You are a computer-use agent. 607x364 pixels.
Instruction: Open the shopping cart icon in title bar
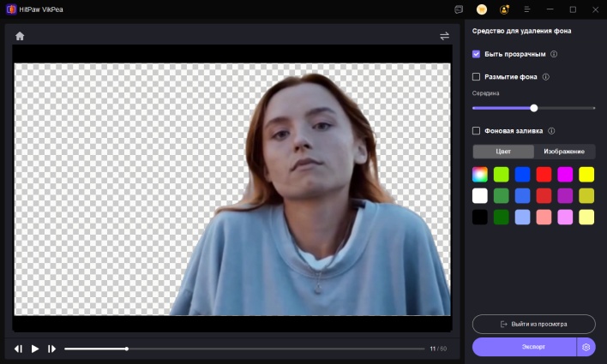[x=482, y=9]
